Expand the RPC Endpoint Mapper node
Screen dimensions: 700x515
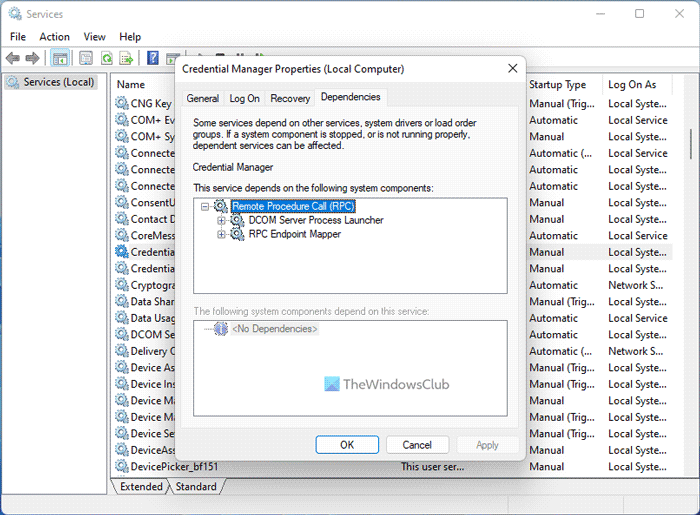221,234
